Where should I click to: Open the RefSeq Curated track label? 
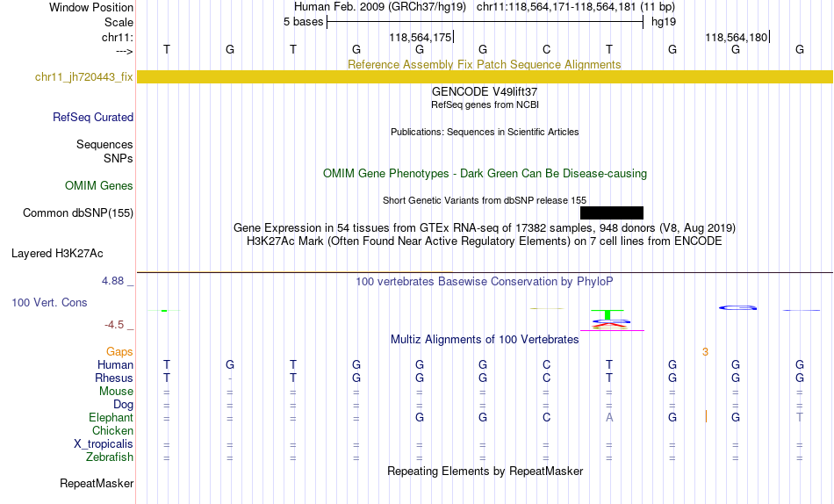coord(93,117)
